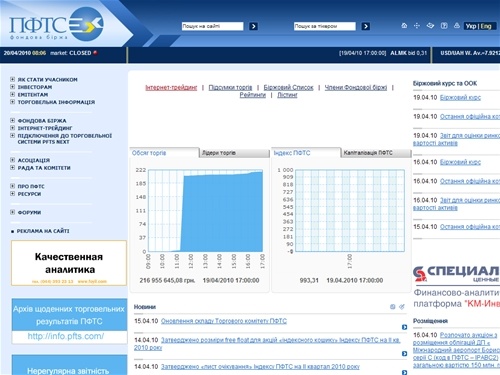
Task: Click the arrow button next to site search
Action: coord(253,26)
